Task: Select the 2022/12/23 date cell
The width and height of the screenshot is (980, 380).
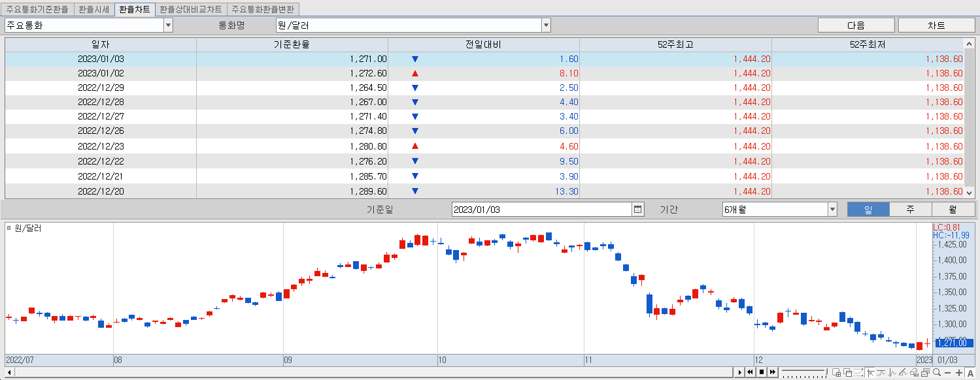Action: pos(101,146)
